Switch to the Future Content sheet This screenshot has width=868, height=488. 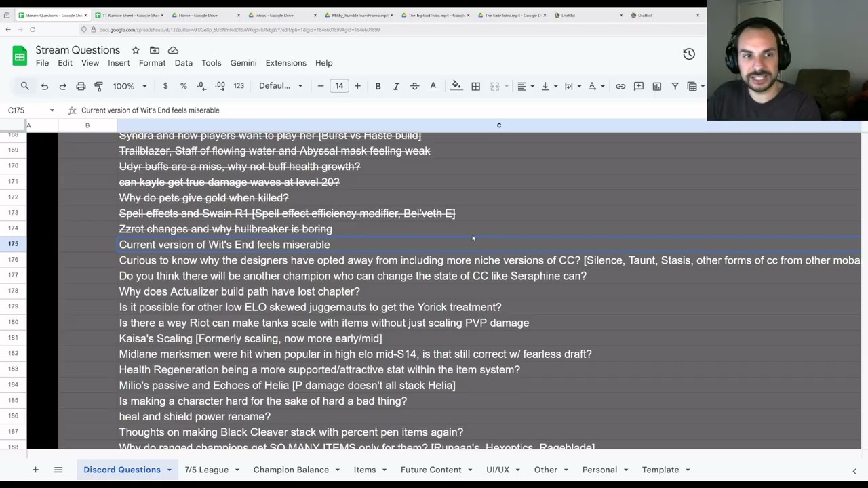coord(431,470)
